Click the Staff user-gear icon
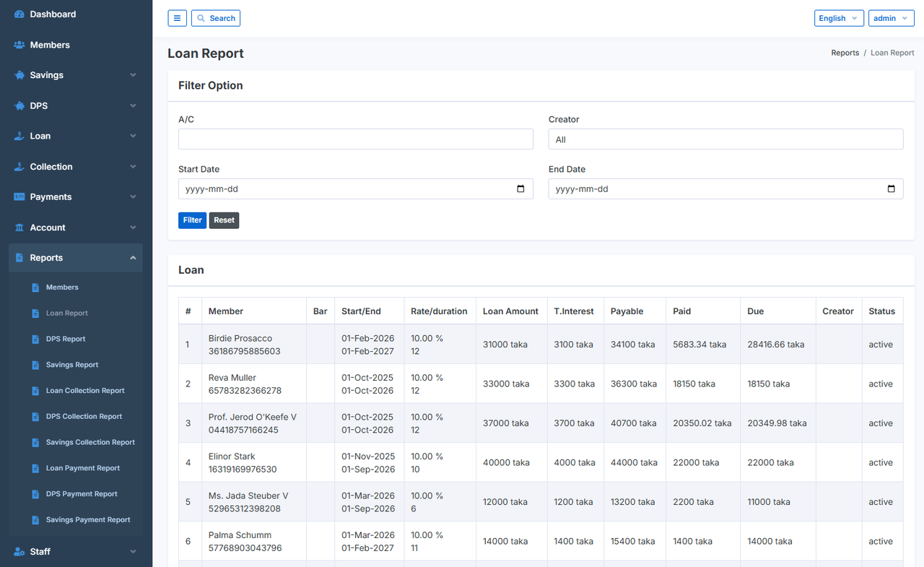The image size is (924, 567). [x=19, y=552]
